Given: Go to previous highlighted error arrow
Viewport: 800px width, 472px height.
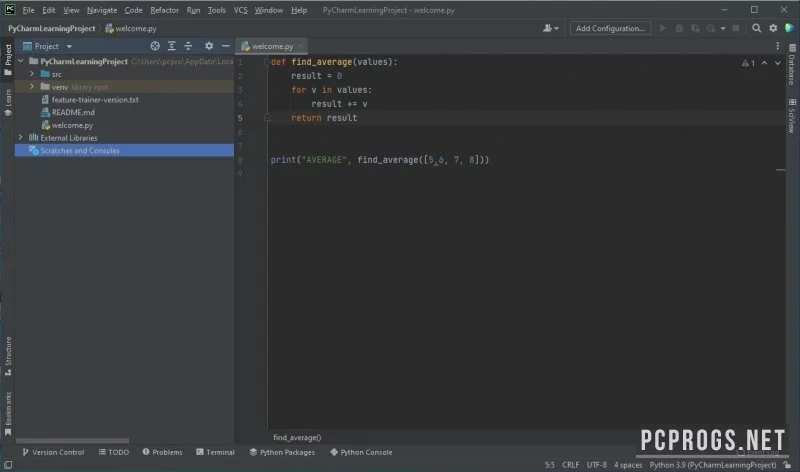Looking at the screenshot, I should (764, 63).
